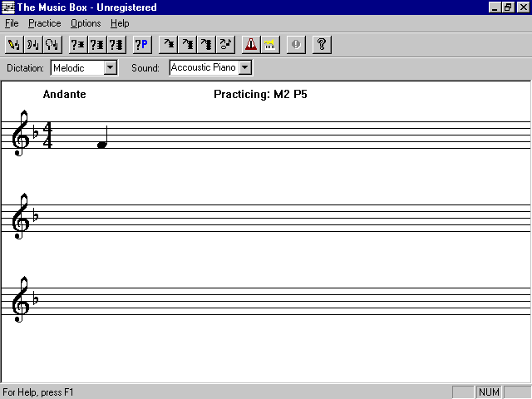Click the Accoustic Piano sound field
The image size is (532, 399).
204,67
